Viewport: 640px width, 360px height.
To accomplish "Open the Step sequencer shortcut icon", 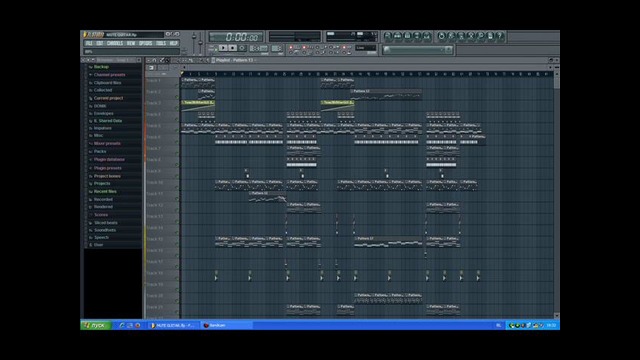I will tap(398, 36).
